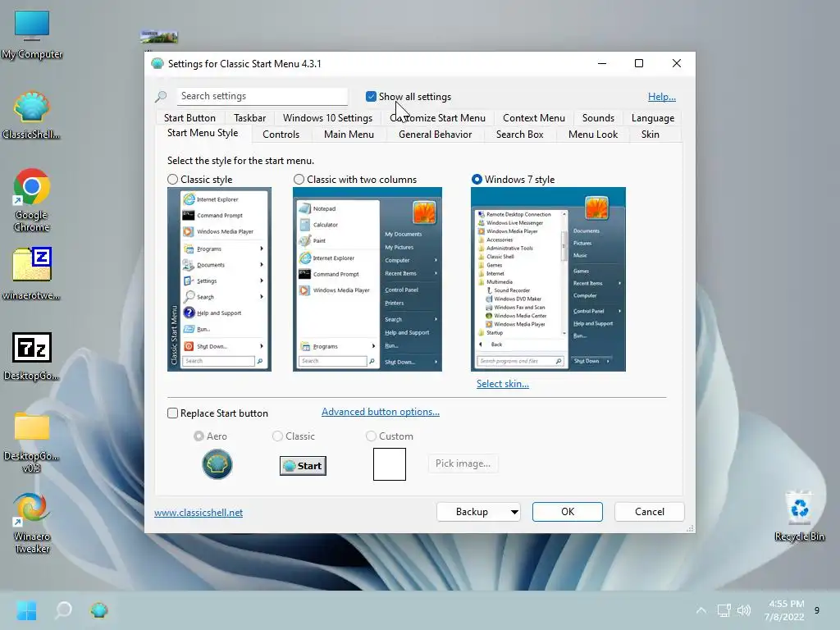This screenshot has width=840, height=630.
Task: Select the Classic style radio button
Action: (x=172, y=180)
